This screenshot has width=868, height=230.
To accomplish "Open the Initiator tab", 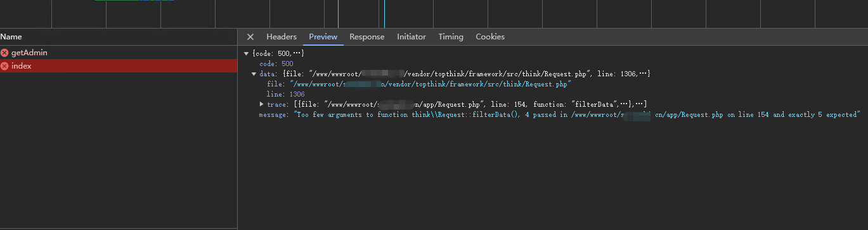I will (x=411, y=37).
